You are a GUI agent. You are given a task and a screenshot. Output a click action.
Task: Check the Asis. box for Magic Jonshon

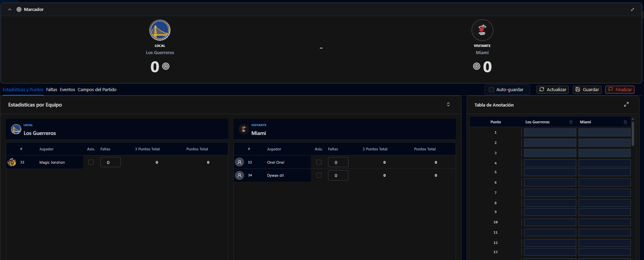coord(91,162)
